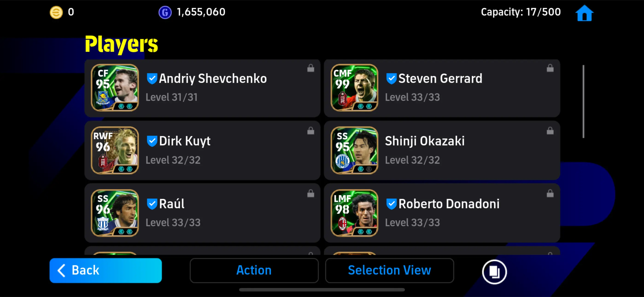Select the Andriy Shevchenko player row
Screen dimensions: 644x297
pos(202,88)
